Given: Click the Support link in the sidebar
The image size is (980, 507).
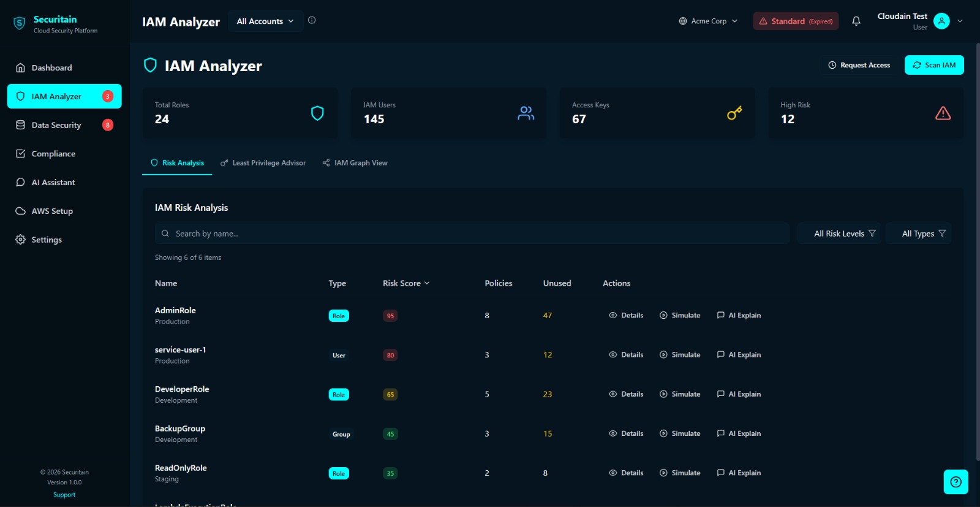Looking at the screenshot, I should pos(64,495).
